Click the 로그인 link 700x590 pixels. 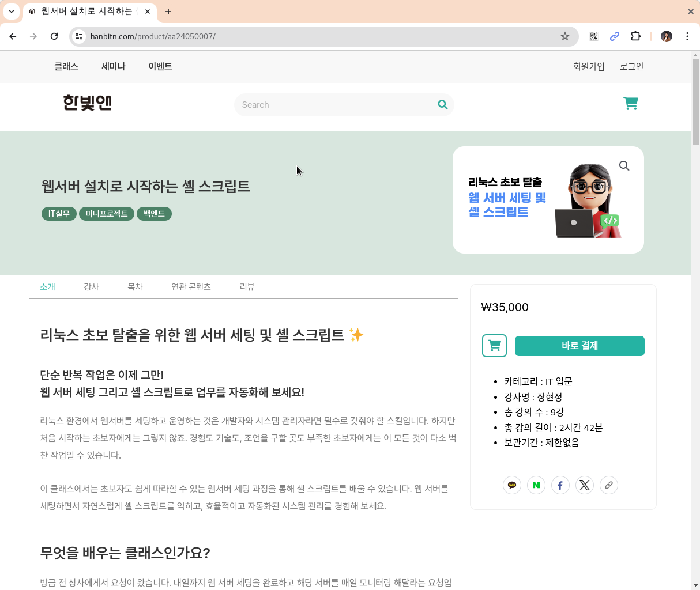coord(631,66)
